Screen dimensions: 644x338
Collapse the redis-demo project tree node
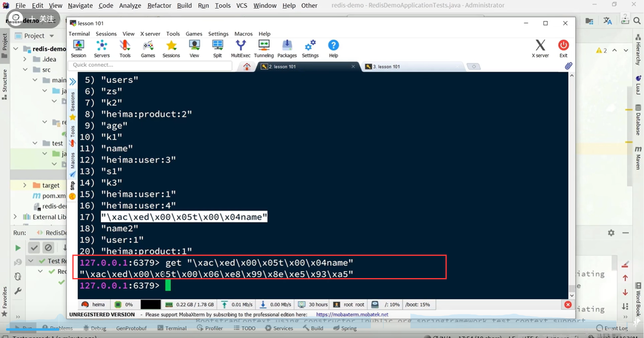16,49
